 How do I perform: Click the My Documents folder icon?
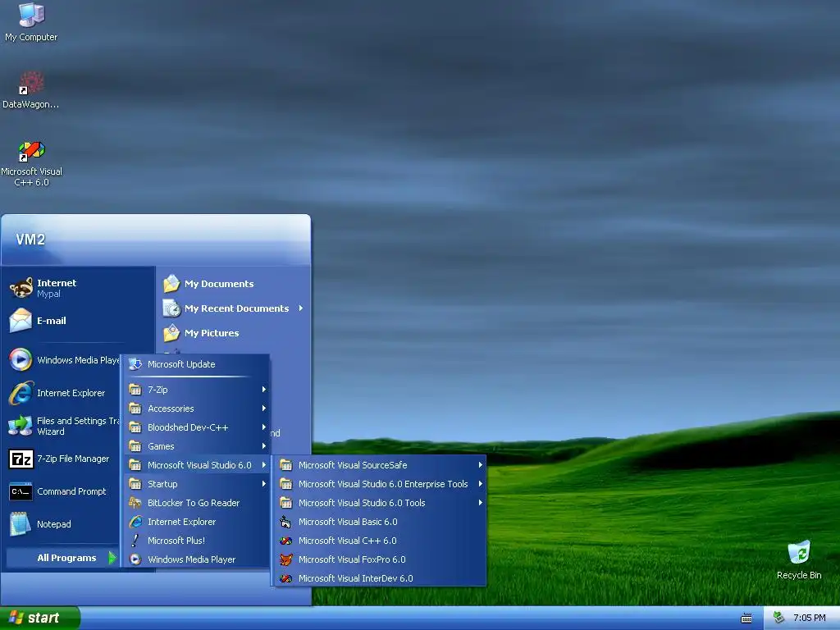(x=171, y=283)
